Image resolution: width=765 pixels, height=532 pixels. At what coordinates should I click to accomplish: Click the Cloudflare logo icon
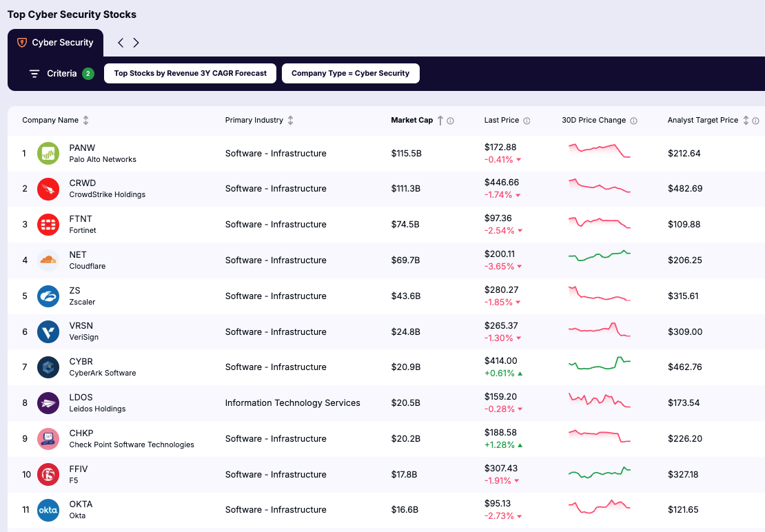tap(48, 260)
